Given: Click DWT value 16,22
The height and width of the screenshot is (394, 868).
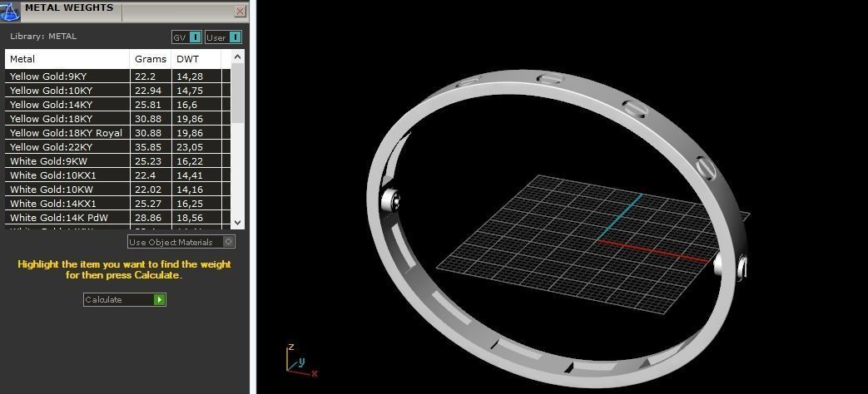Looking at the screenshot, I should coord(190,161).
